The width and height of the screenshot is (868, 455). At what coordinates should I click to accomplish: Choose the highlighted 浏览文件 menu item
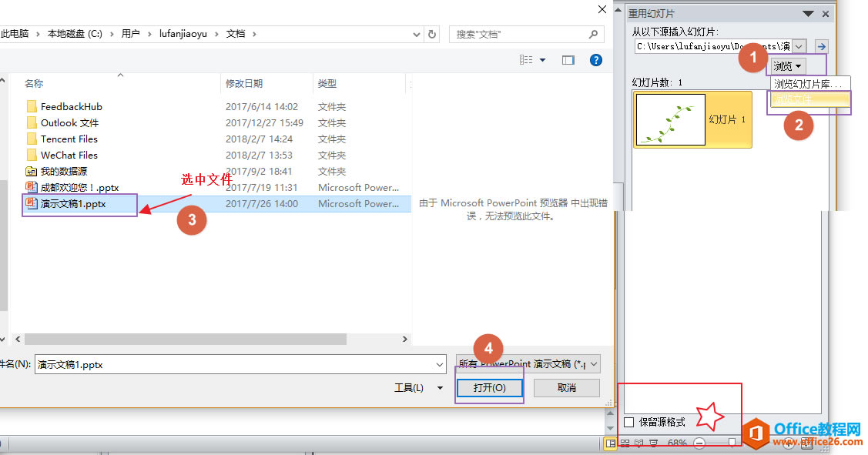(x=810, y=99)
